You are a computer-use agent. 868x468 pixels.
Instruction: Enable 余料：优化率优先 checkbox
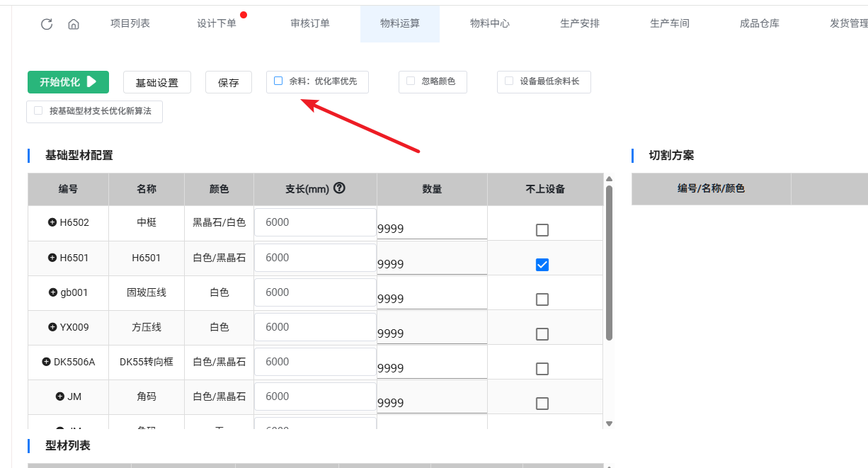278,81
